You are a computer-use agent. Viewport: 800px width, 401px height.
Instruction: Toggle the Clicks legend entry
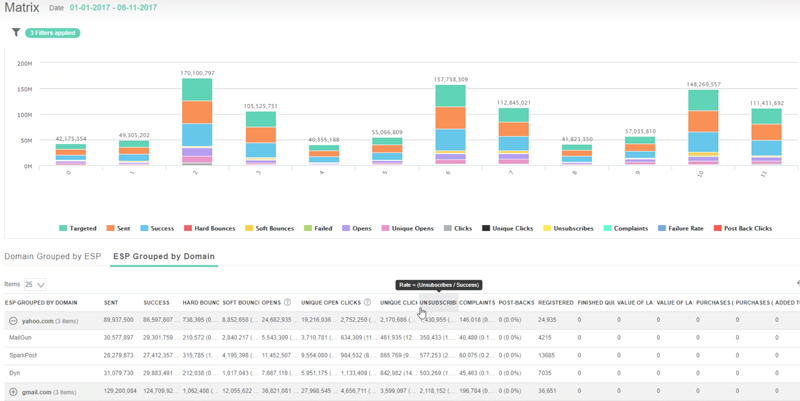458,229
